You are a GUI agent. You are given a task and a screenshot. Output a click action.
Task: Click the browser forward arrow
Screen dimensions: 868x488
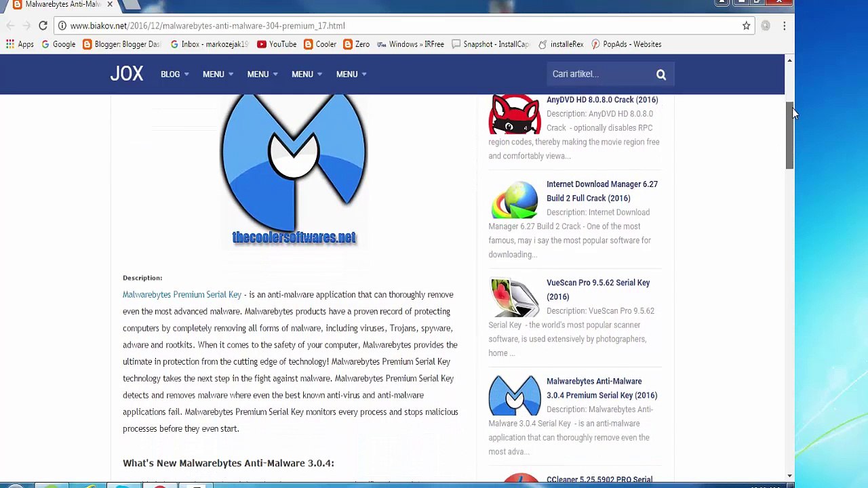[26, 26]
